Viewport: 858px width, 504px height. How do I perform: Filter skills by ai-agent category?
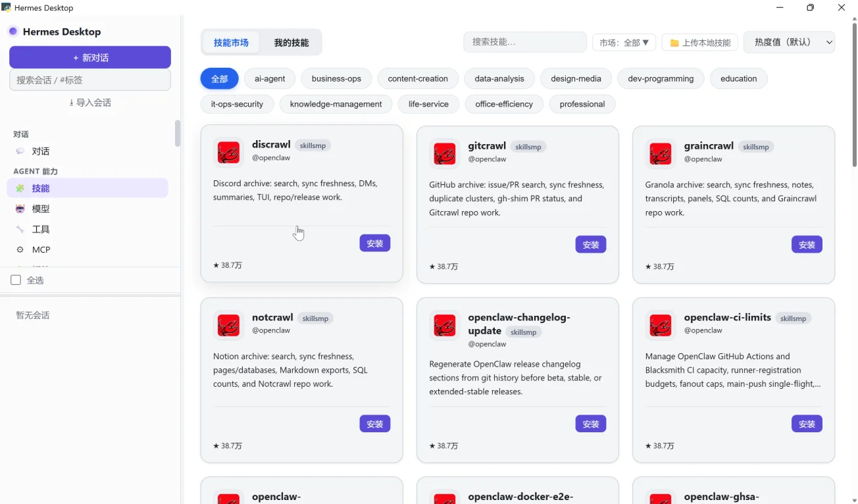coord(270,78)
